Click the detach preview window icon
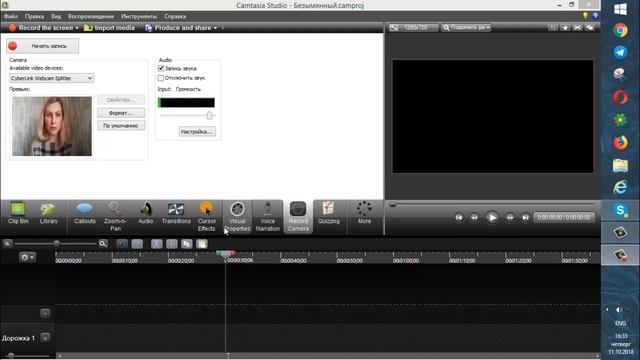Screen dimensions: 640x360 point(590,27)
